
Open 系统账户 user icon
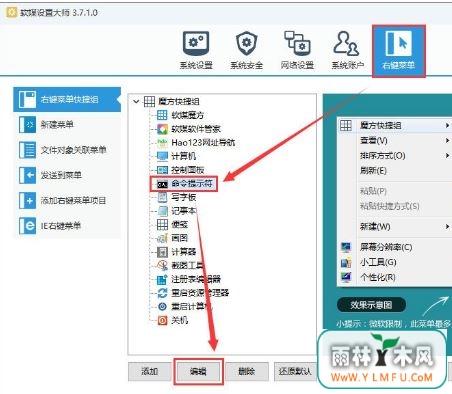point(346,43)
